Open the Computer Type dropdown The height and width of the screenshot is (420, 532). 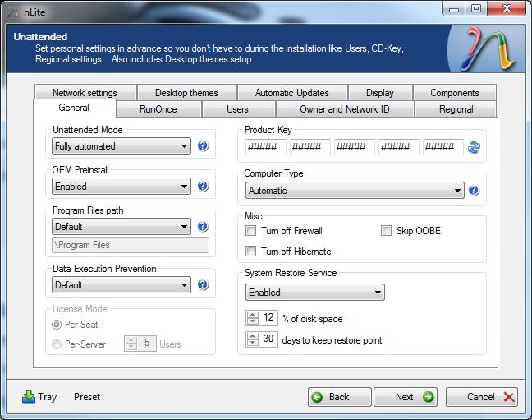(x=355, y=191)
